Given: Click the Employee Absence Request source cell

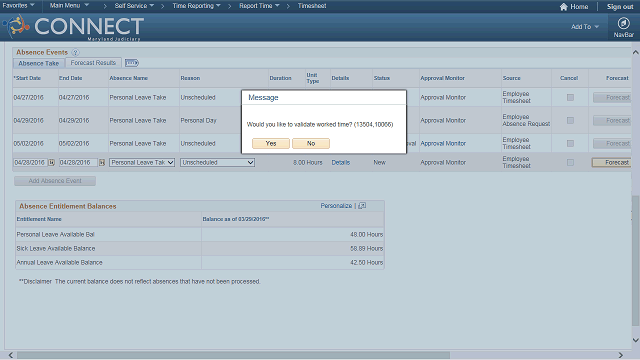Looking at the screenshot, I should coord(526,120).
